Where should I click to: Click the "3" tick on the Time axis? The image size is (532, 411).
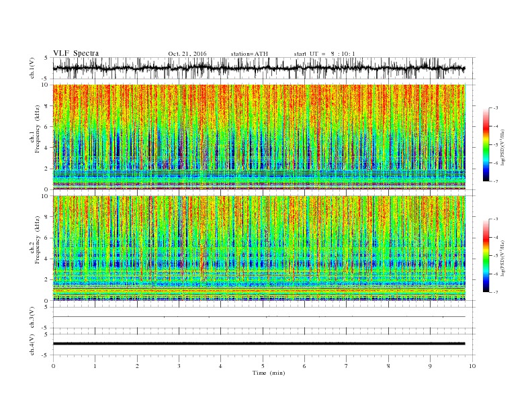(x=179, y=366)
